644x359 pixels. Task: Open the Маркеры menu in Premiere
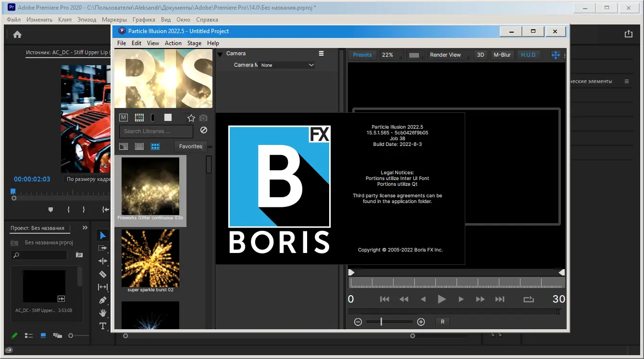[114, 20]
